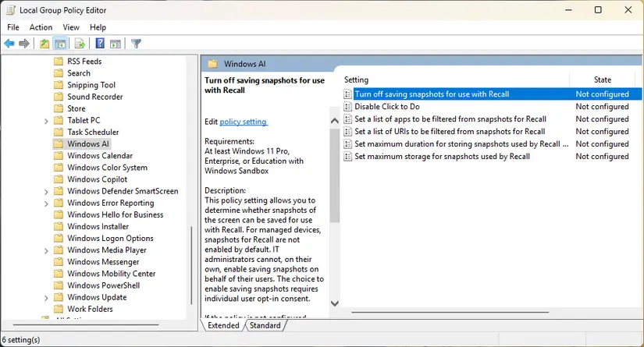Click the folder icon next to Windows Copilot
This screenshot has width=644, height=347.
coord(59,179)
